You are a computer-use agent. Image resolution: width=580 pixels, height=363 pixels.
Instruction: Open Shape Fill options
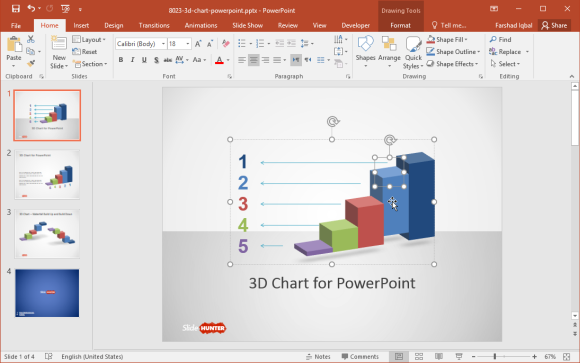(447, 39)
